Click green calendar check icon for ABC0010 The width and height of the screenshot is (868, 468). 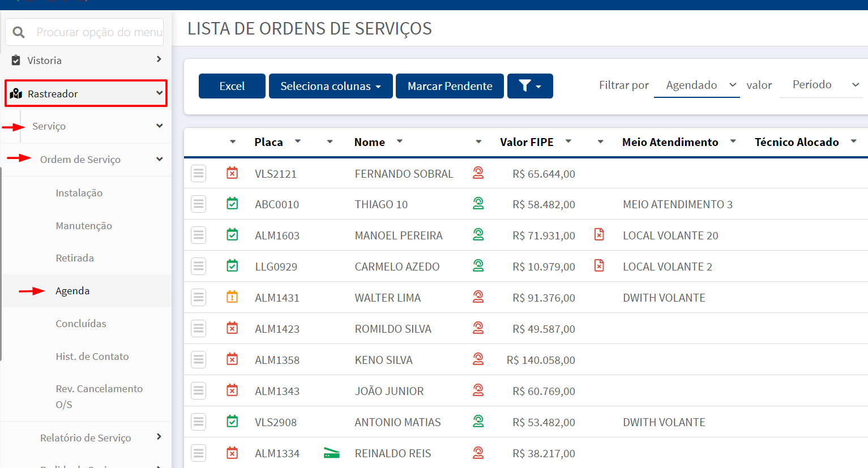pyautogui.click(x=232, y=204)
